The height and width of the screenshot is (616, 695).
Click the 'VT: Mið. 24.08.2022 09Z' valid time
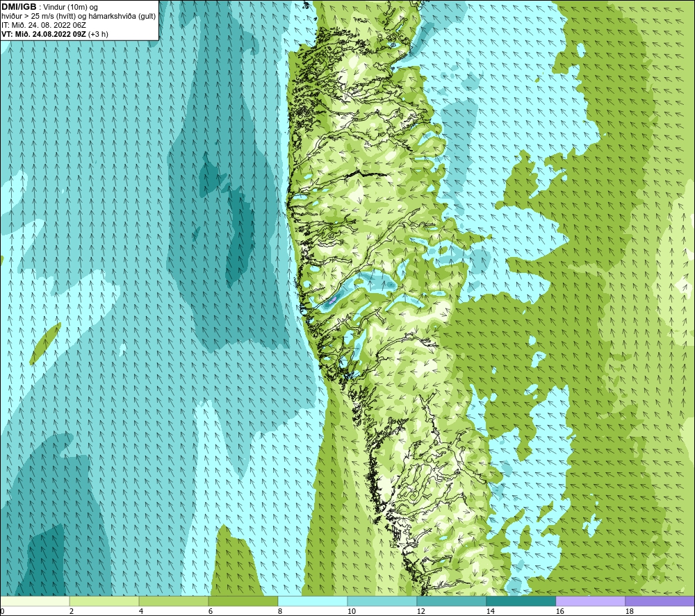(x=44, y=34)
